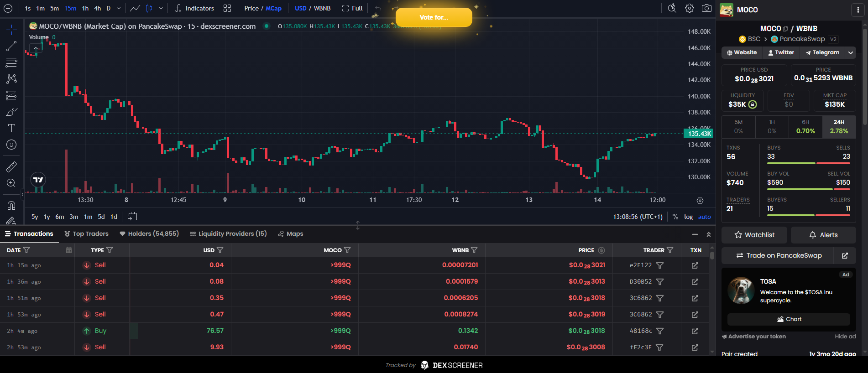Toggle Full screen chart mode
This screenshot has width=868, height=373.
click(352, 8)
